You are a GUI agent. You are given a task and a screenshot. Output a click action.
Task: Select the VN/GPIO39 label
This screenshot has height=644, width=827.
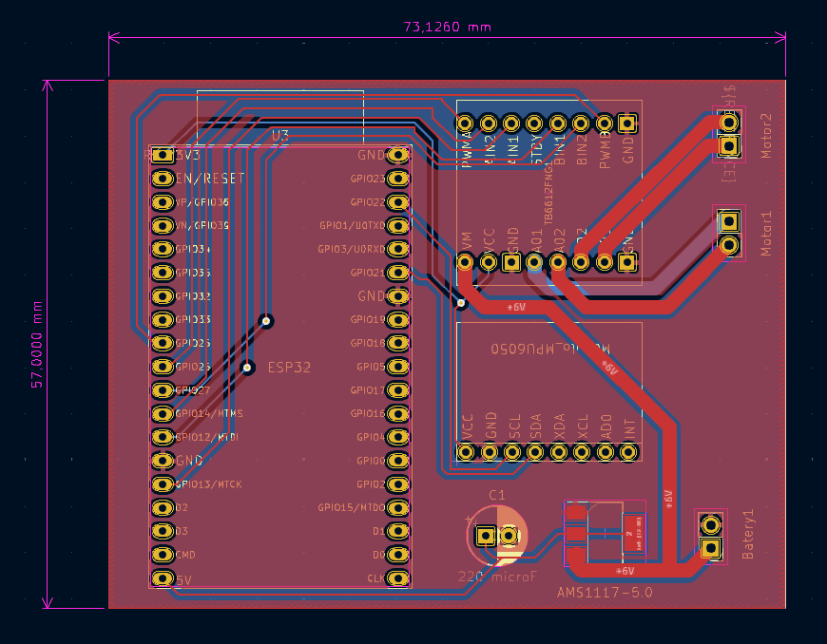(202, 225)
